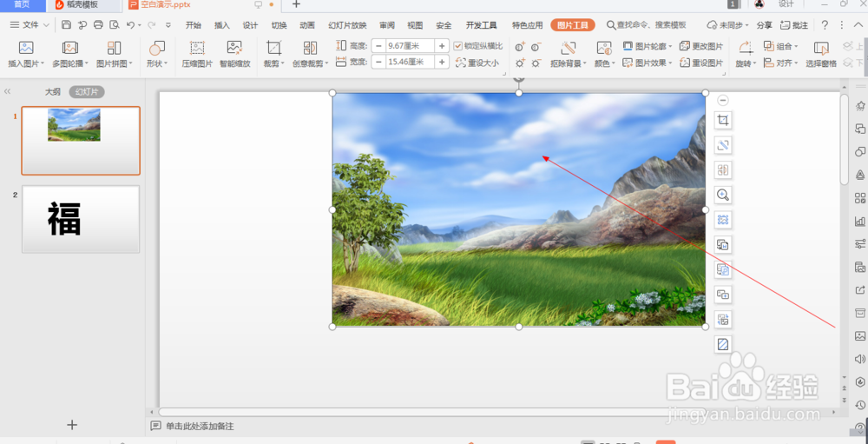Screen dimensions: 868x444
Task: Decrease brightness with sun minus icon
Action: tap(536, 63)
